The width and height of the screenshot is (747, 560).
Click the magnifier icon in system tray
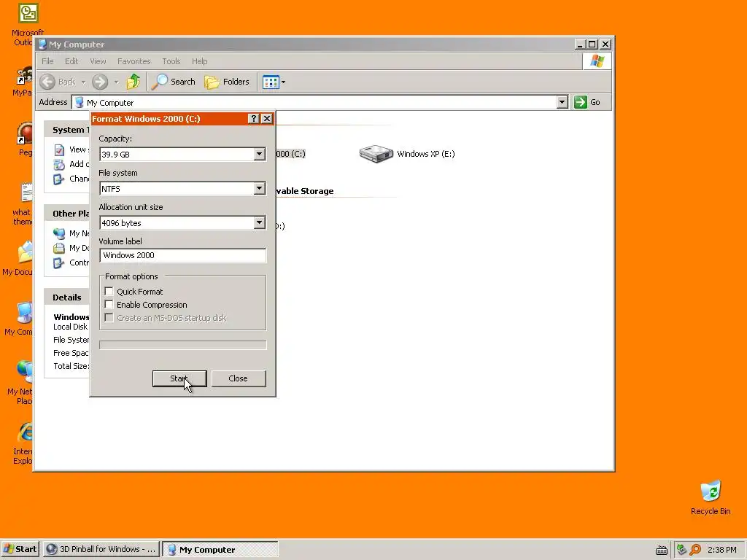pos(695,550)
